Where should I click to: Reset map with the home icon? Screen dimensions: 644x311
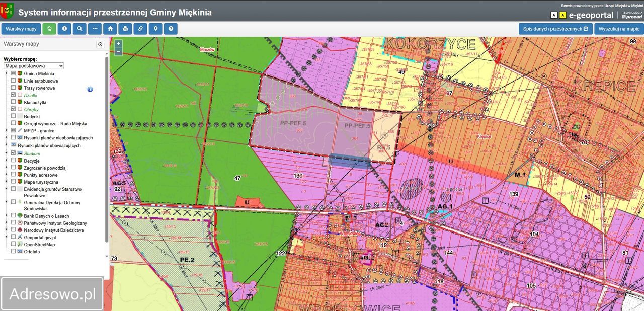[110, 29]
